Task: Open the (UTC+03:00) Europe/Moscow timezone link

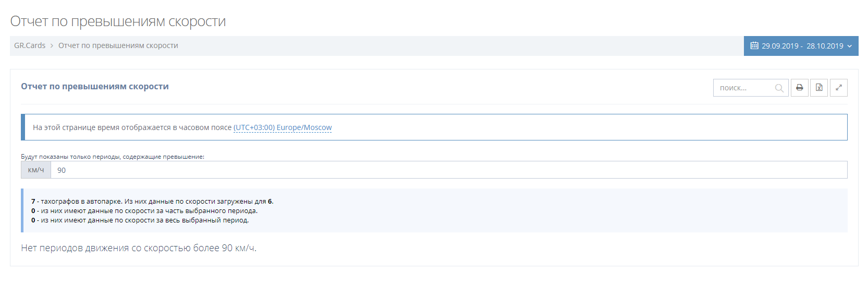Action: point(283,127)
